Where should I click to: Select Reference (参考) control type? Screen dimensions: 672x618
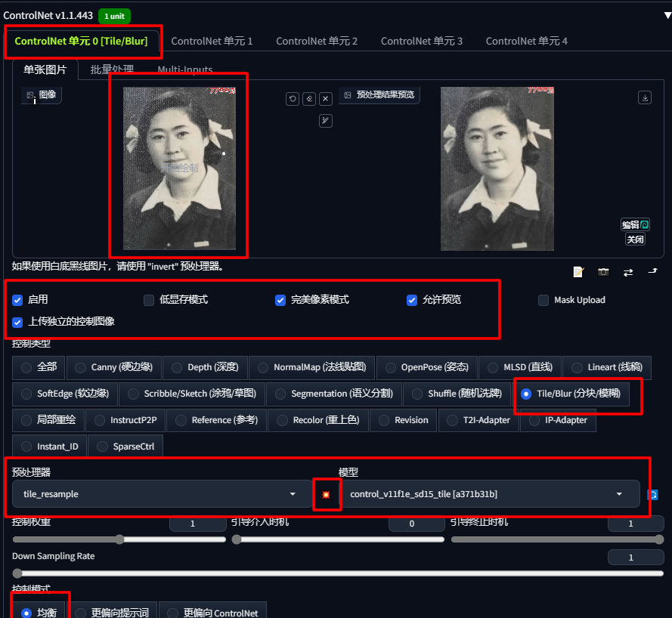216,420
